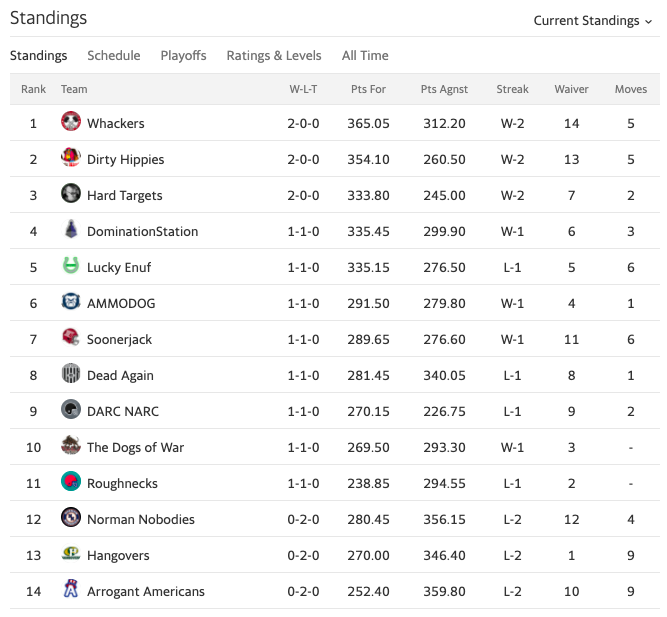
Task: Open the Playoffs tab
Action: [183, 56]
